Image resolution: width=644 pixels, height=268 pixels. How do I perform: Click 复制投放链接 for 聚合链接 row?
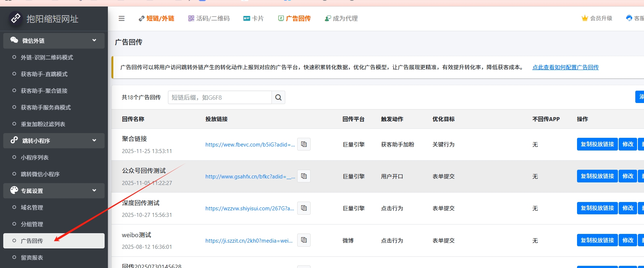click(597, 144)
